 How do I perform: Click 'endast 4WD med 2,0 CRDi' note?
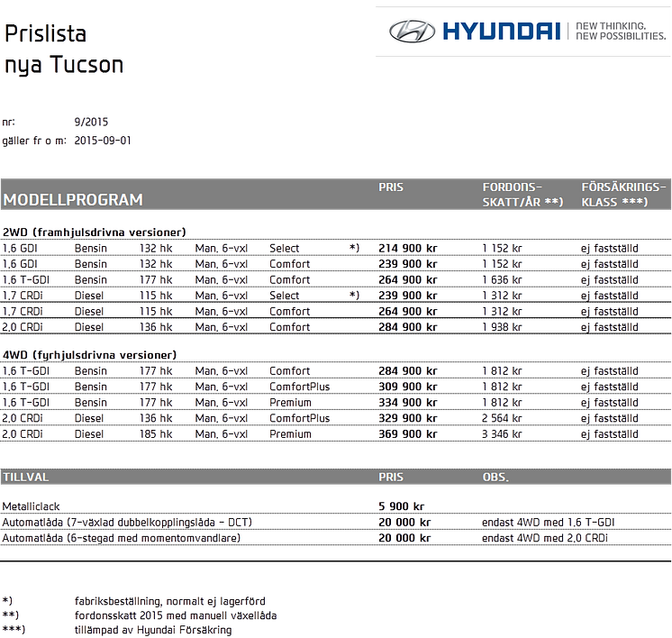545,538
